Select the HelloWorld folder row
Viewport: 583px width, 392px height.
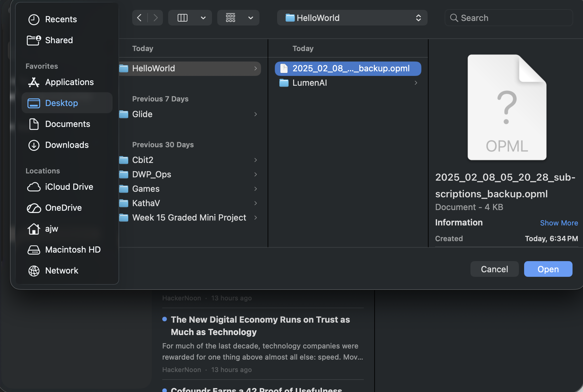(190, 68)
